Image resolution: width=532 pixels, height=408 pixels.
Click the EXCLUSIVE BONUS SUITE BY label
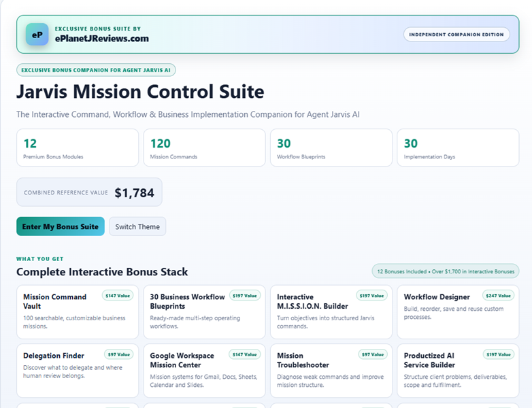click(98, 29)
